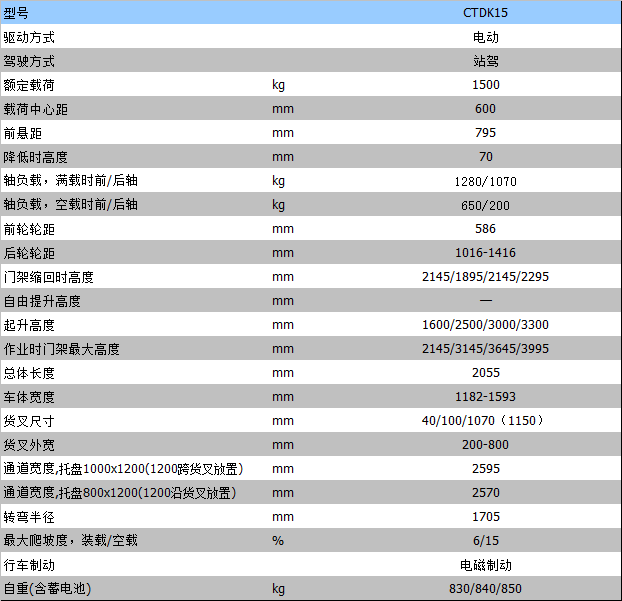Click the % unit in 最大爬坡度 row
This screenshot has height=601, width=622.
[x=278, y=541]
